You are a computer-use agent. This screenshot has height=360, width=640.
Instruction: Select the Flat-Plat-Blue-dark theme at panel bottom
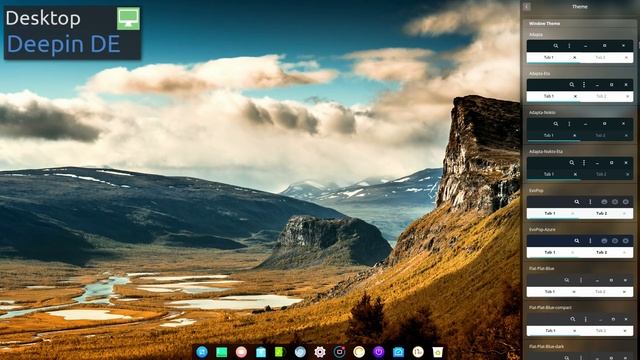pos(580,356)
